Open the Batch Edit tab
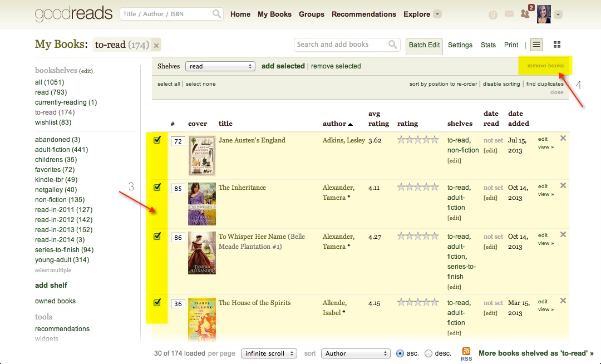The image size is (601, 364). pyautogui.click(x=423, y=45)
